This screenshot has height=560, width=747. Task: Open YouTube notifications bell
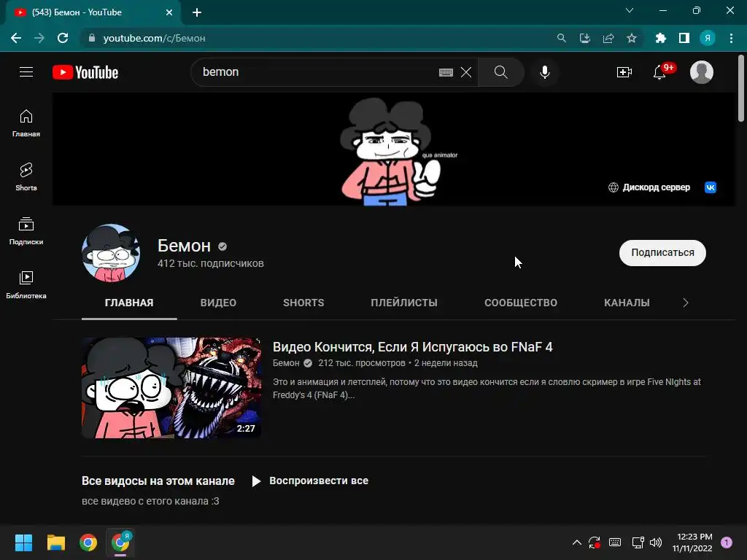(659, 72)
